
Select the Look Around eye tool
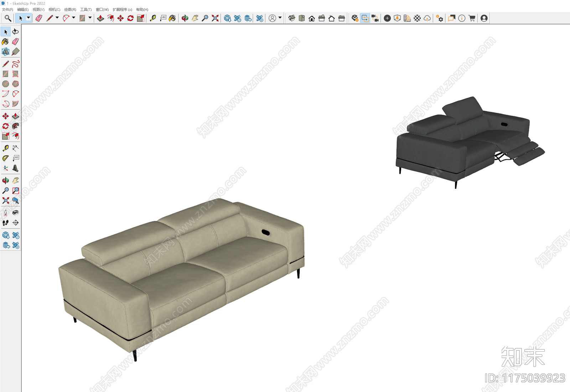click(15, 213)
